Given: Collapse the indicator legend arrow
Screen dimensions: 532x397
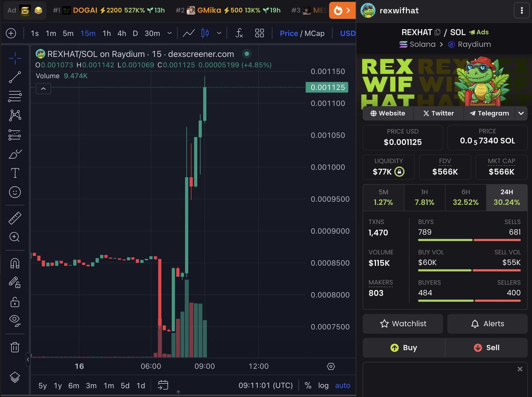Looking at the screenshot, I should click(x=43, y=89).
